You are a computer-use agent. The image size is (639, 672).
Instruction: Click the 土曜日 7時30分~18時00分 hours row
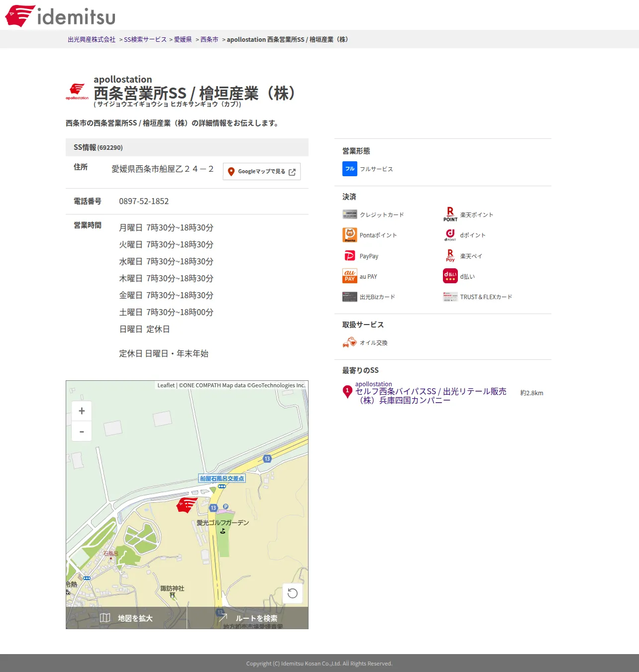coord(166,312)
